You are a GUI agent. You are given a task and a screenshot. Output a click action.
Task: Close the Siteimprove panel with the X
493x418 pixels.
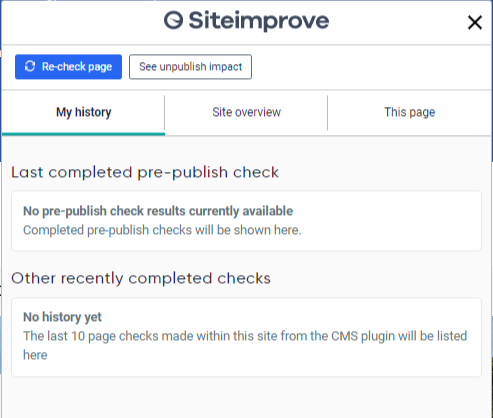[475, 22]
